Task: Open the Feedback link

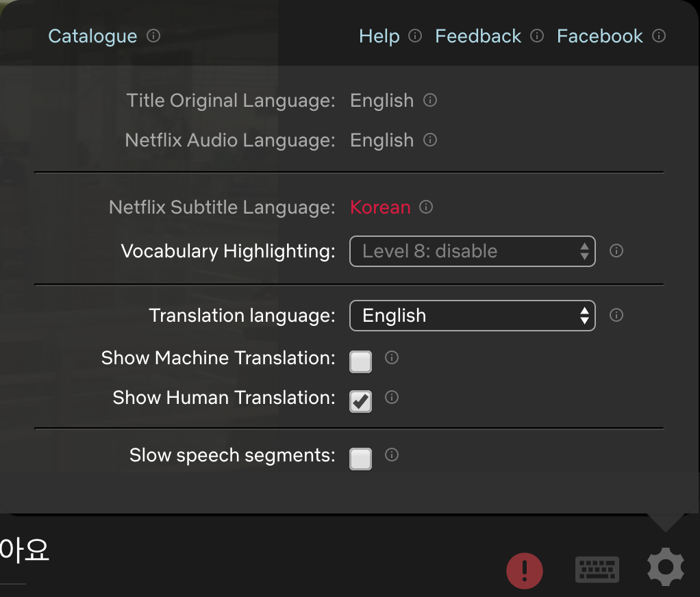Action: (478, 36)
